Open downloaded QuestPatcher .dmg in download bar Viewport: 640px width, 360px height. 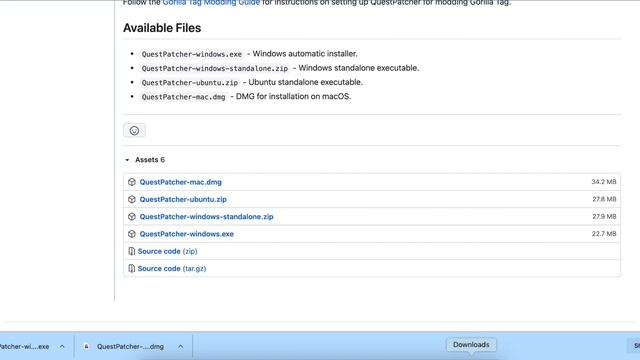pyautogui.click(x=130, y=347)
